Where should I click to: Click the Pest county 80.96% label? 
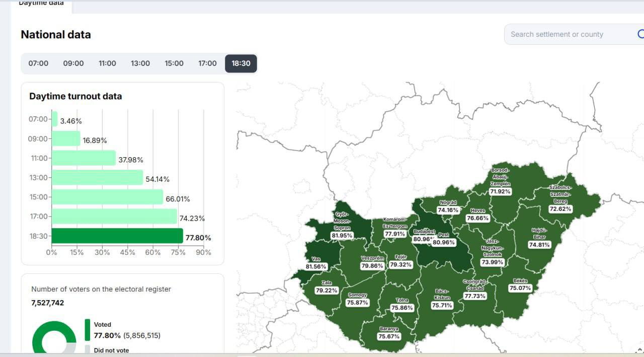click(x=443, y=242)
